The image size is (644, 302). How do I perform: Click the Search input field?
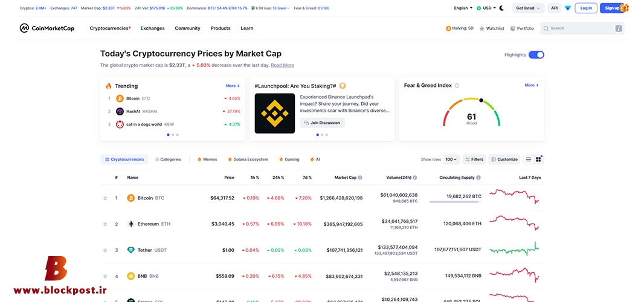tap(582, 28)
